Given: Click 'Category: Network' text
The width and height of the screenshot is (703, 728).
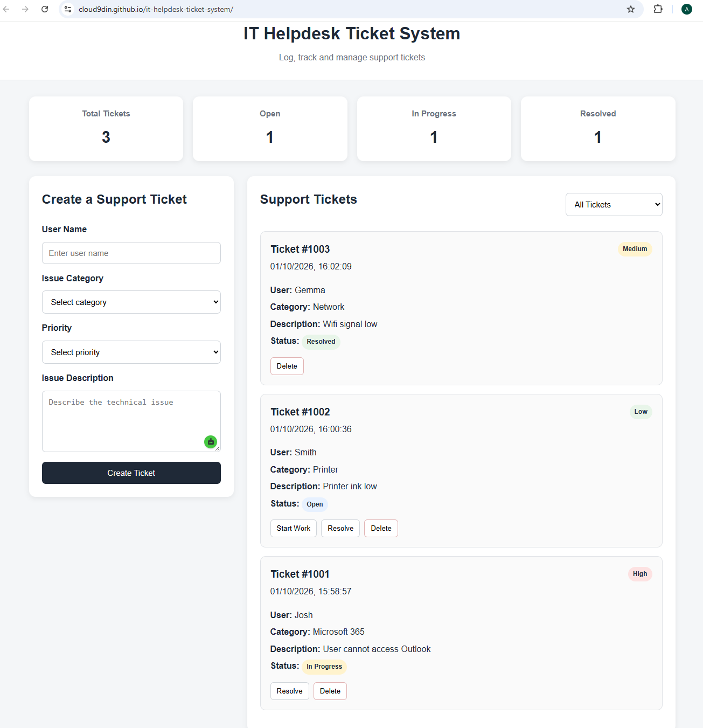Looking at the screenshot, I should pyautogui.click(x=307, y=307).
